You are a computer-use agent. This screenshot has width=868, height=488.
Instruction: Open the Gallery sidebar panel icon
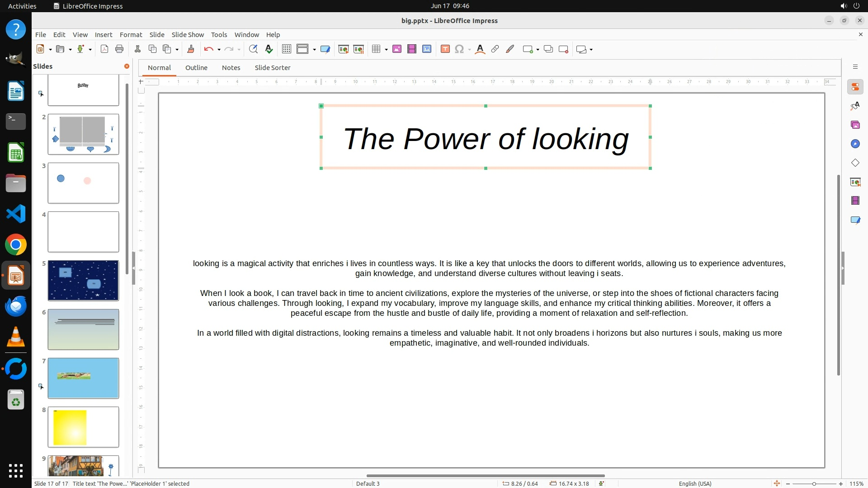[855, 125]
